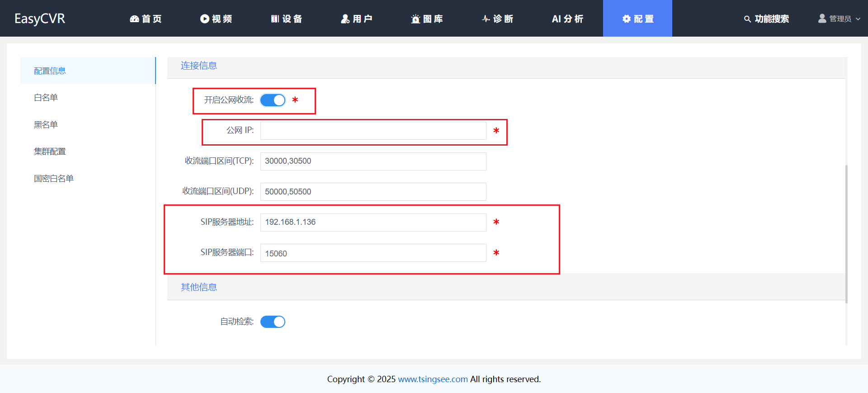Toggle the 自动检索 switch
The image size is (868, 393).
click(273, 322)
